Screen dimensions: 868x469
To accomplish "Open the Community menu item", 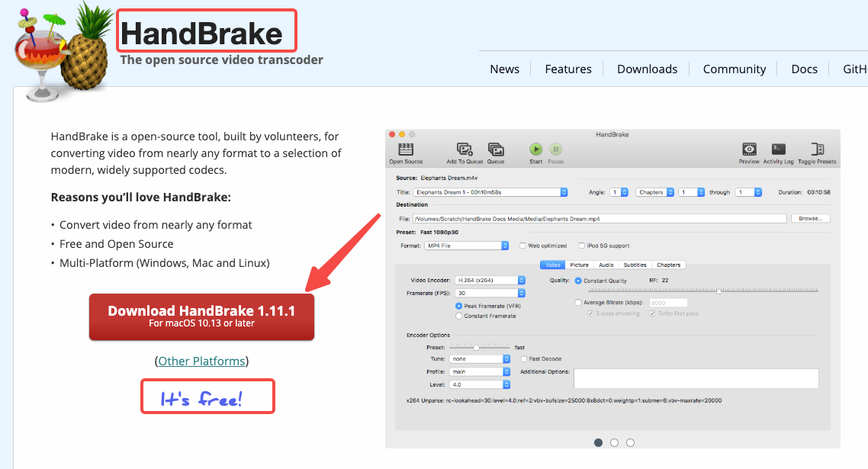I will (734, 69).
